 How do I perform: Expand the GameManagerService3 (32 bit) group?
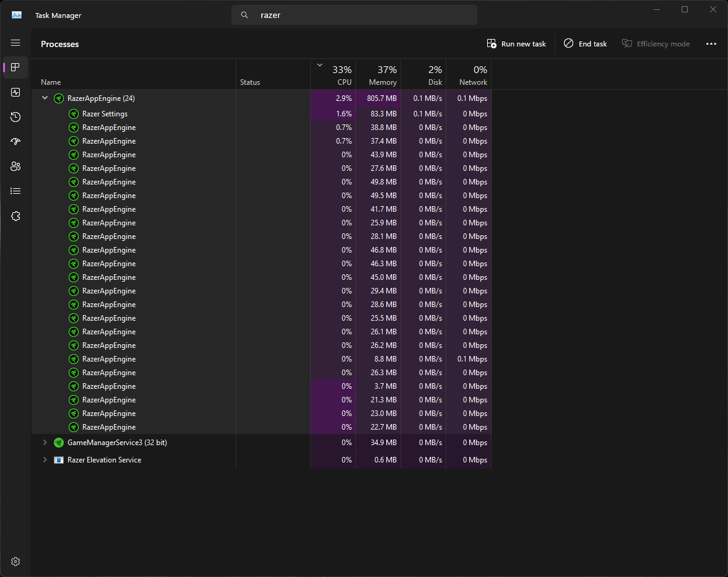[45, 443]
